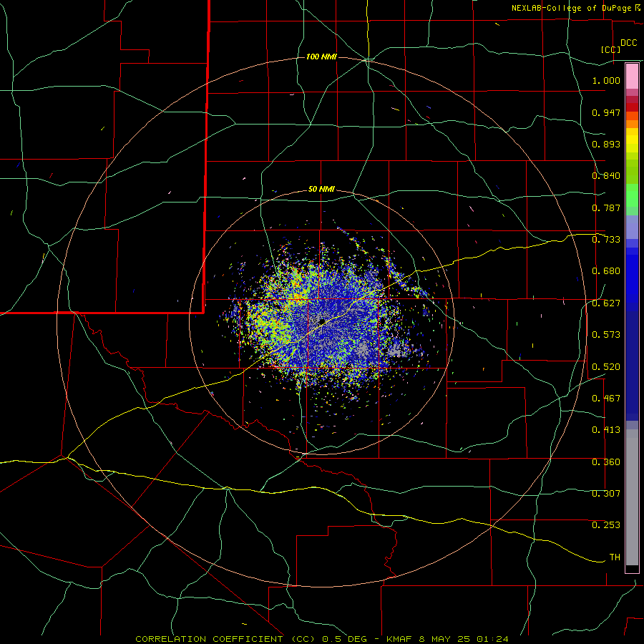Select the 0.840 legend value

[606, 176]
